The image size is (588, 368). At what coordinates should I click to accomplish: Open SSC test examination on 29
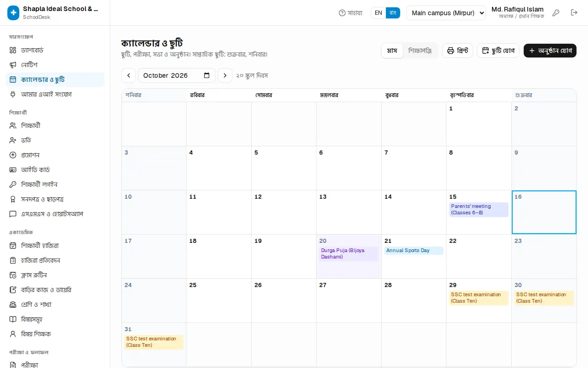pos(479,298)
